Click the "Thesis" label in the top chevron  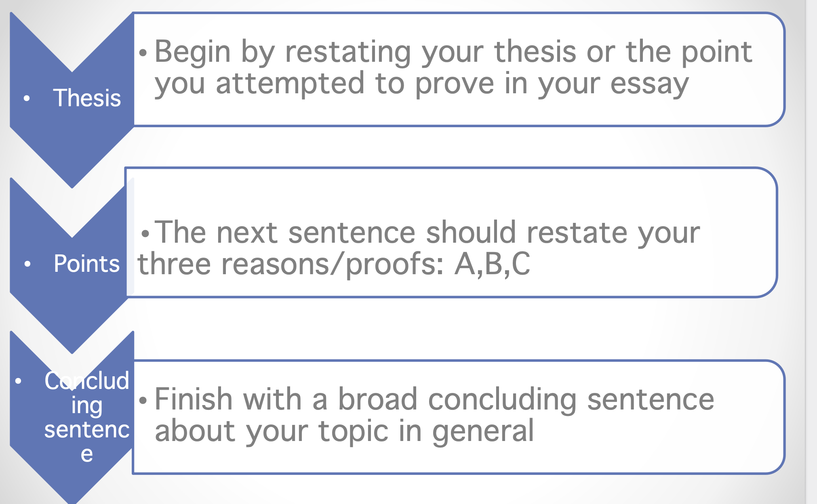87,98
